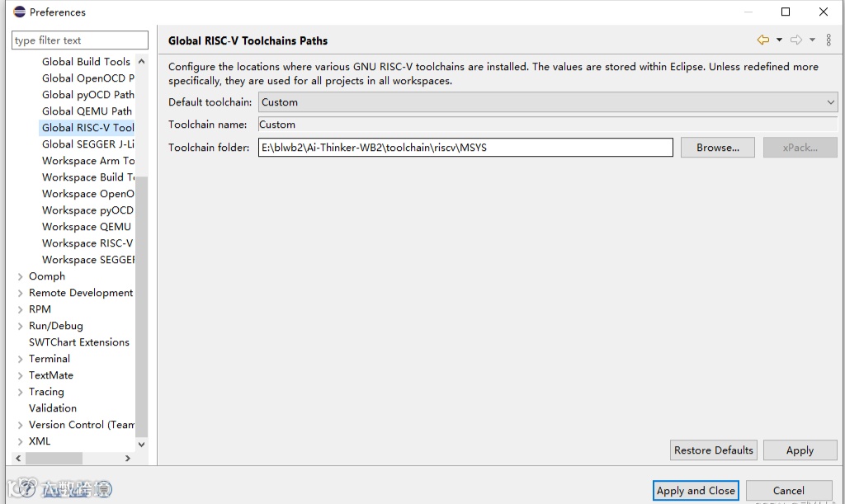
Task: Maximize the Preferences window
Action: point(786,12)
